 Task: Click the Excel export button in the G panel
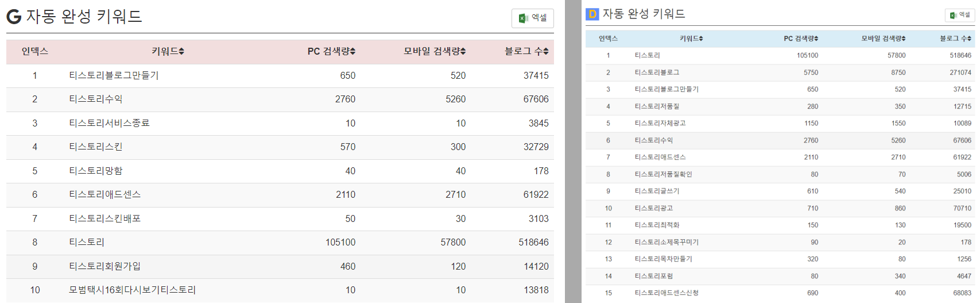[x=532, y=18]
